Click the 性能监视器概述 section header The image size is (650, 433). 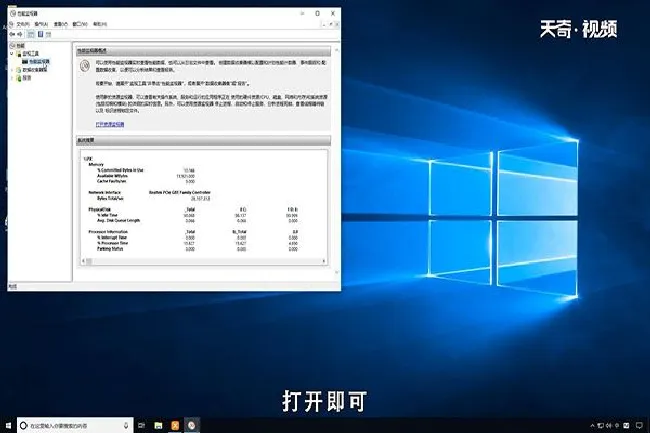(203, 51)
